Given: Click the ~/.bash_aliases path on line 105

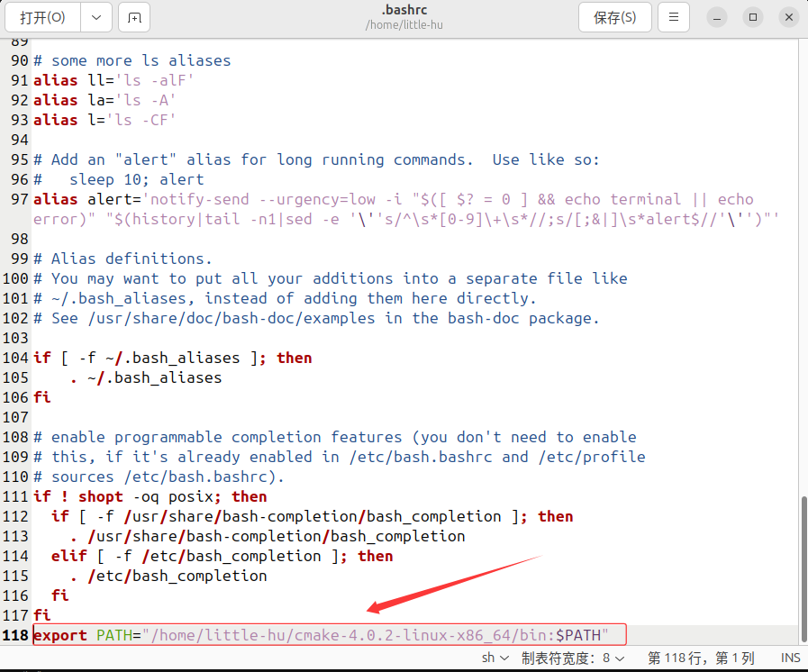Looking at the screenshot, I should pos(153,377).
